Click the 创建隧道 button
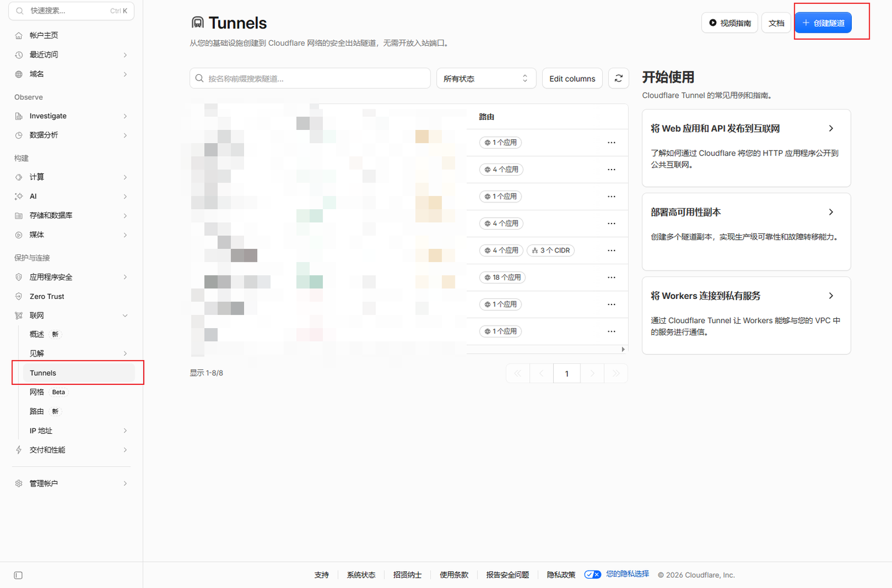 823,23
